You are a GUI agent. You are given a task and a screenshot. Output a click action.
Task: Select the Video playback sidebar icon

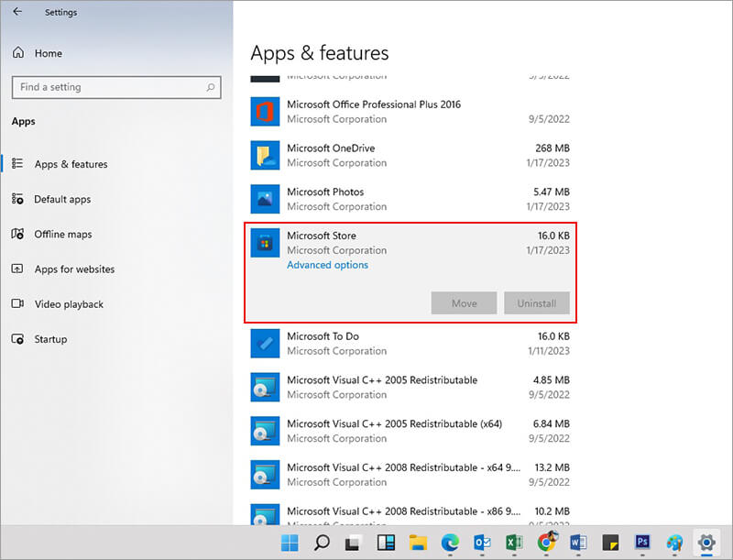pos(17,303)
